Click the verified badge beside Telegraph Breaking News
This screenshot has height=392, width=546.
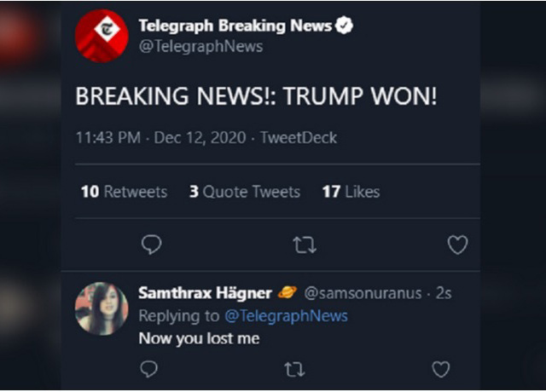[344, 26]
